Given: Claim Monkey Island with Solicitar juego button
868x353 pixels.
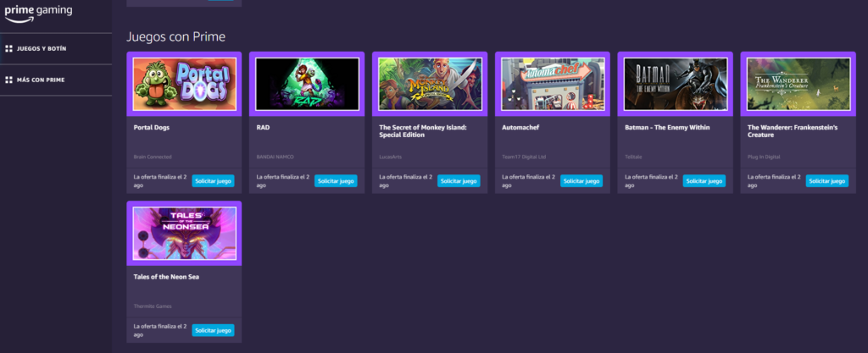Looking at the screenshot, I should 459,181.
